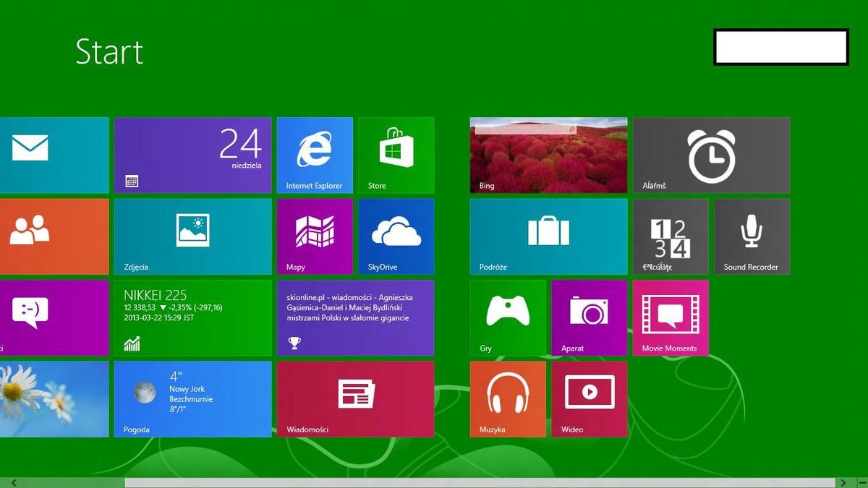Viewport: 868px width, 488px height.
Task: Open the Mail tile with envelope icon
Action: 54,155
